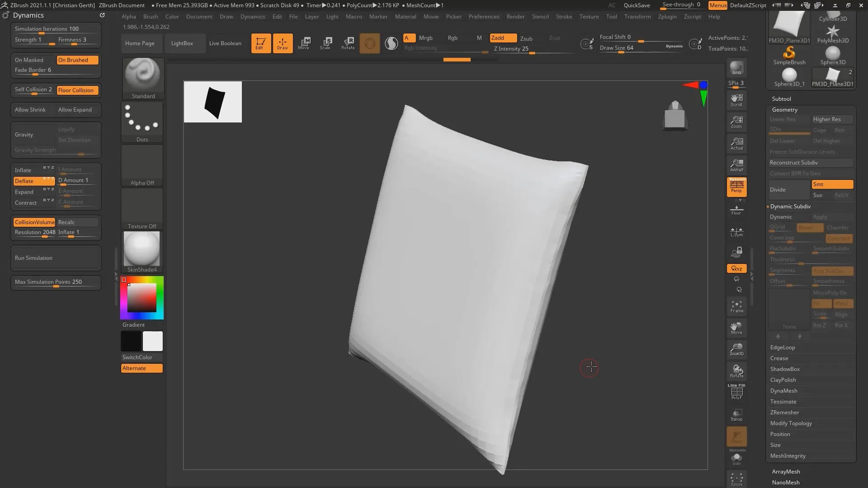This screenshot has width=868, height=488.
Task: Toggle the Xyz rotation mode
Action: point(736,268)
